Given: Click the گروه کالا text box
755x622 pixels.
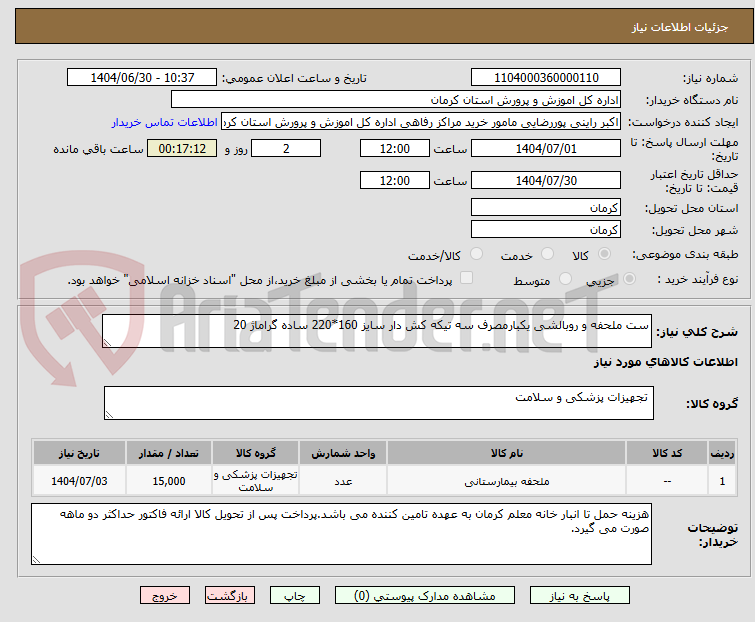Looking at the screenshot, I should 378,403.
